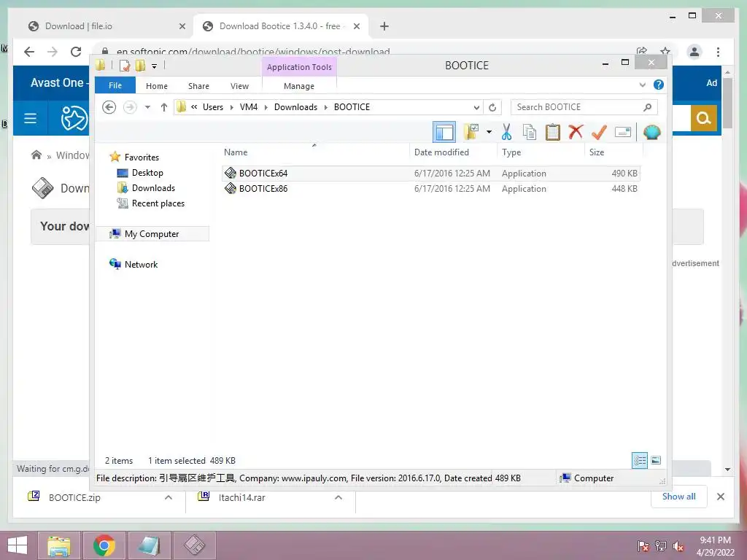This screenshot has width=747, height=560.
Task: Open the Share ribbon tab
Action: pos(198,86)
